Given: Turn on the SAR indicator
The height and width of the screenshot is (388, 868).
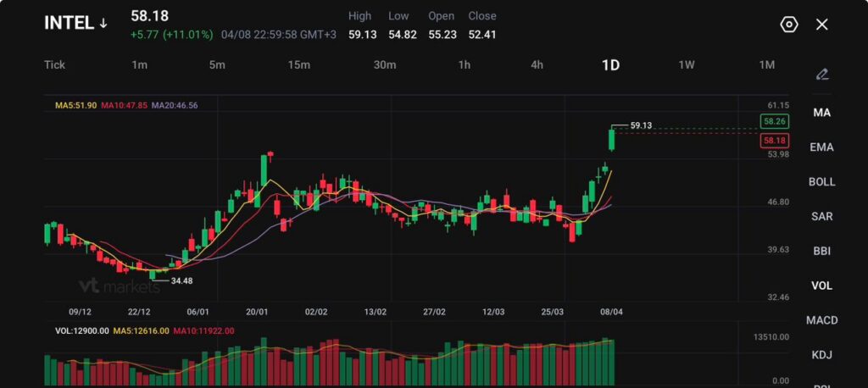Looking at the screenshot, I should click(821, 217).
